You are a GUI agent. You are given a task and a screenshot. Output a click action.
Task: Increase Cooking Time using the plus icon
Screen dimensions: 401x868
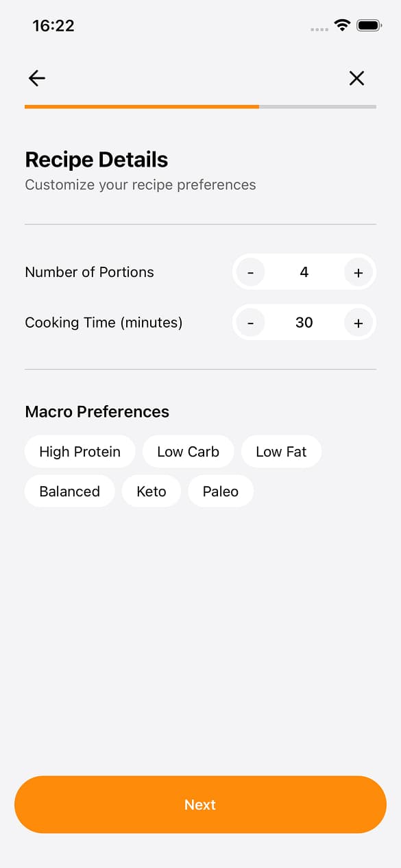point(358,322)
